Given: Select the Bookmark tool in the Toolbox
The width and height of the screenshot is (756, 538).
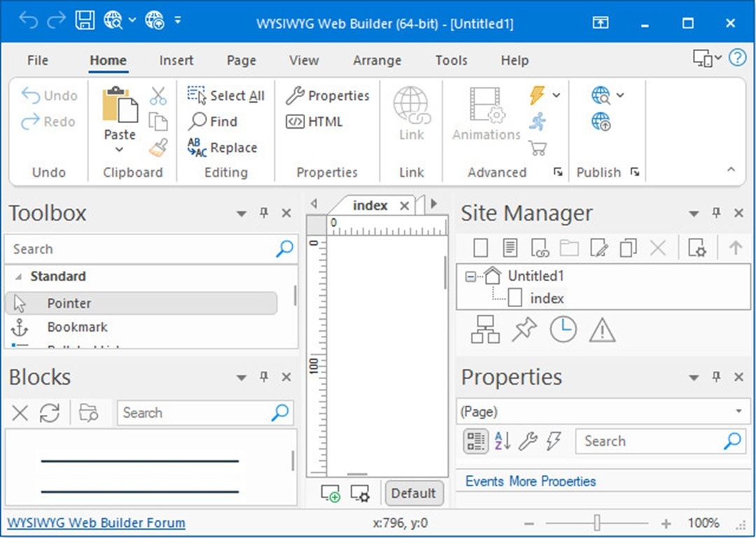Looking at the screenshot, I should [x=77, y=327].
